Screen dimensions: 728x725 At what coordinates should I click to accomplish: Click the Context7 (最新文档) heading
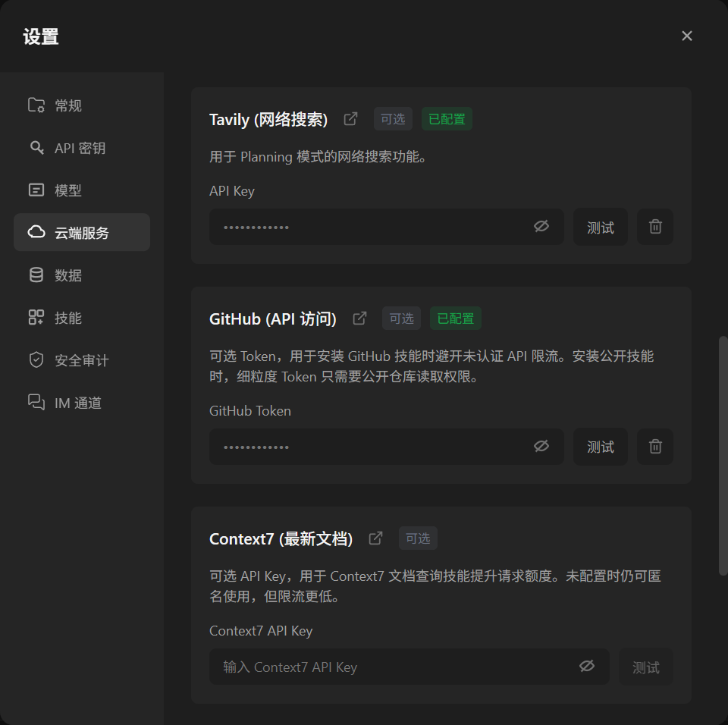[281, 538]
